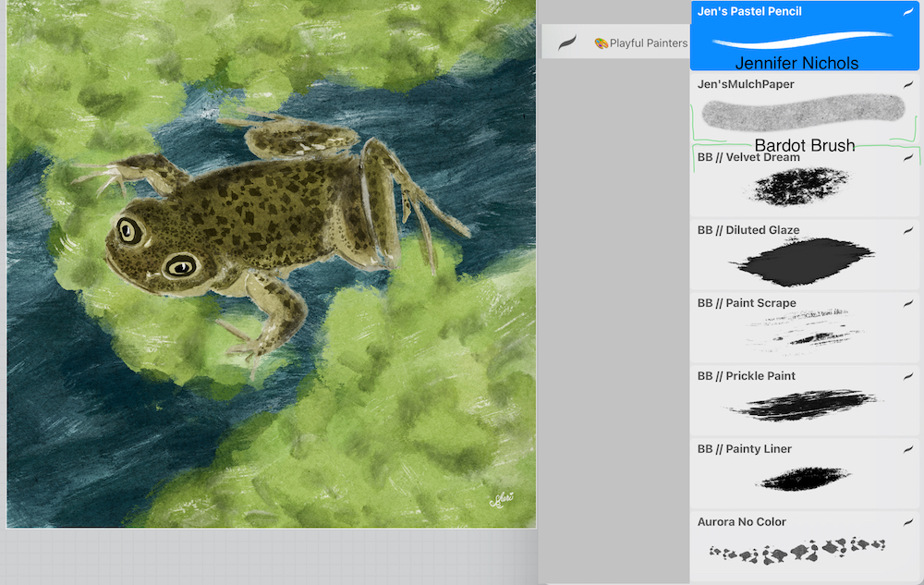Viewport: 924px width, 585px height.
Task: Select the BB // Painty Liner stroke preview
Action: pyautogui.click(x=800, y=479)
